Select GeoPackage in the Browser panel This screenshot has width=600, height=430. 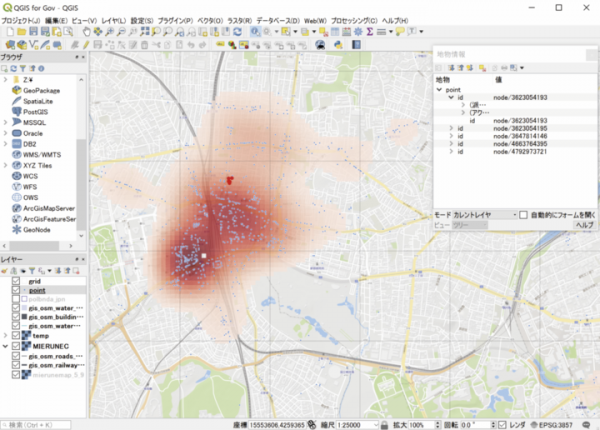tap(41, 91)
